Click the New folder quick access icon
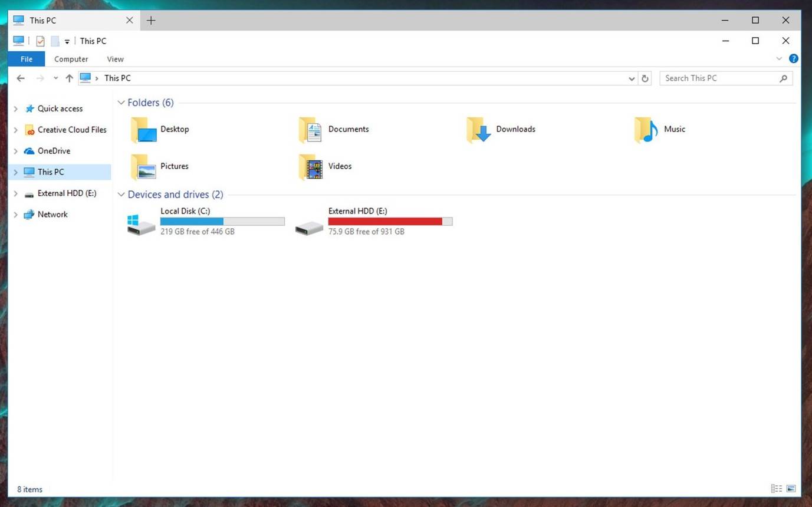Screen dimensions: 812x507 pyautogui.click(x=55, y=41)
